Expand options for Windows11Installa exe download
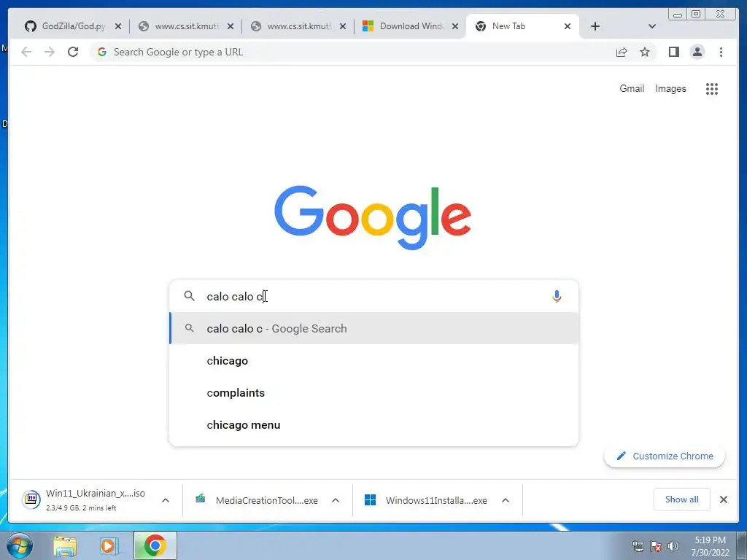 [x=506, y=500]
